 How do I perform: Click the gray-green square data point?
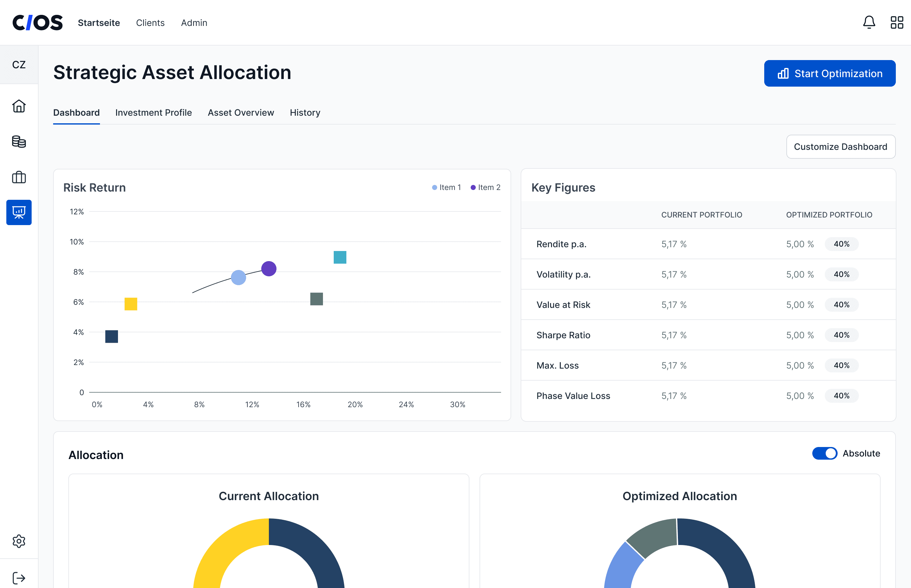point(317,299)
